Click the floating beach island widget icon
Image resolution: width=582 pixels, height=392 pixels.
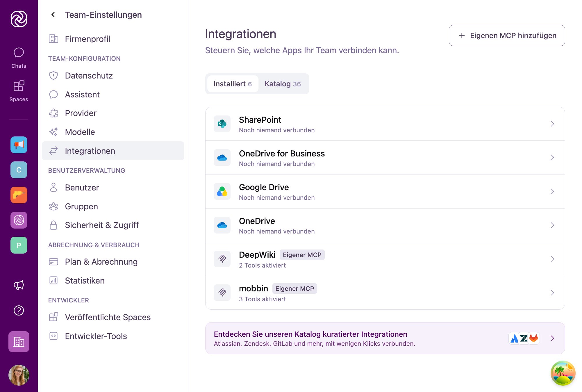click(x=563, y=373)
